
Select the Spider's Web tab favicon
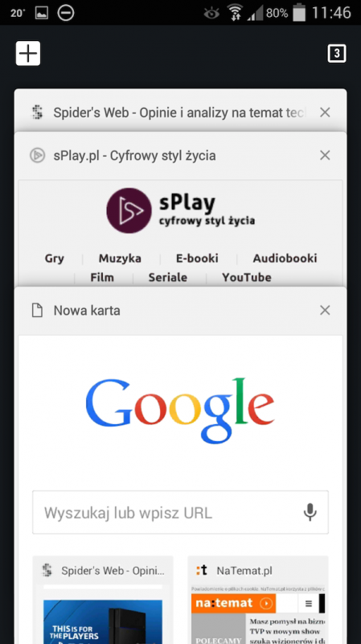[x=37, y=112]
